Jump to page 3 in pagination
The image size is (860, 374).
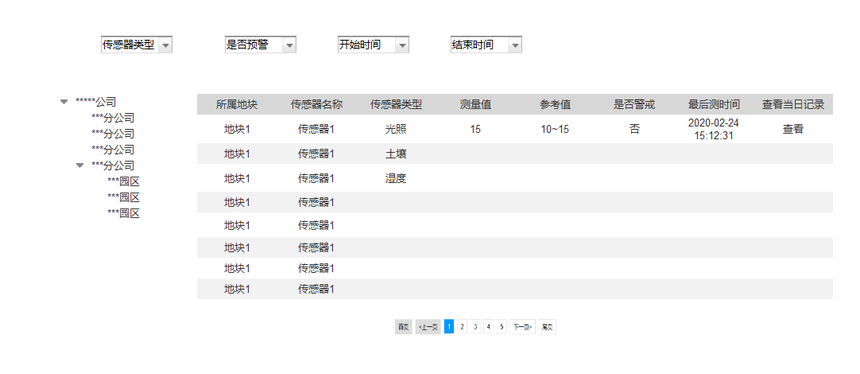click(x=476, y=327)
